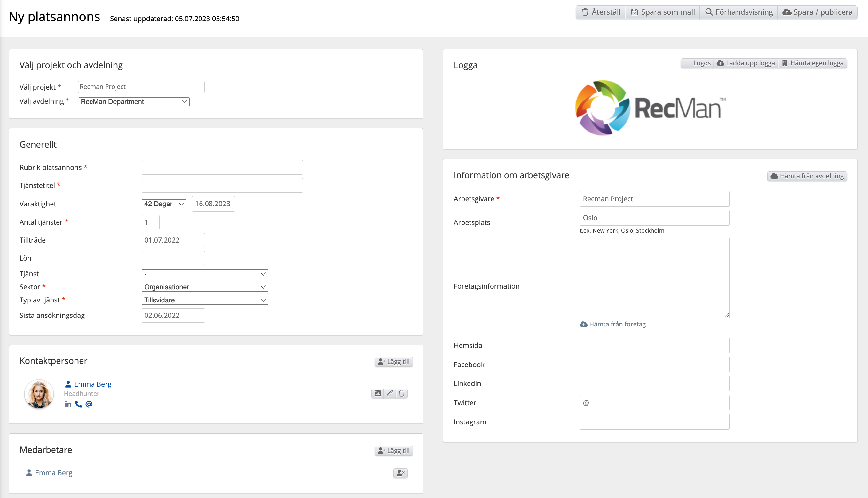The width and height of the screenshot is (868, 498).
Task: Remove coworker Emma Berg with remove-user icon
Action: click(x=400, y=473)
